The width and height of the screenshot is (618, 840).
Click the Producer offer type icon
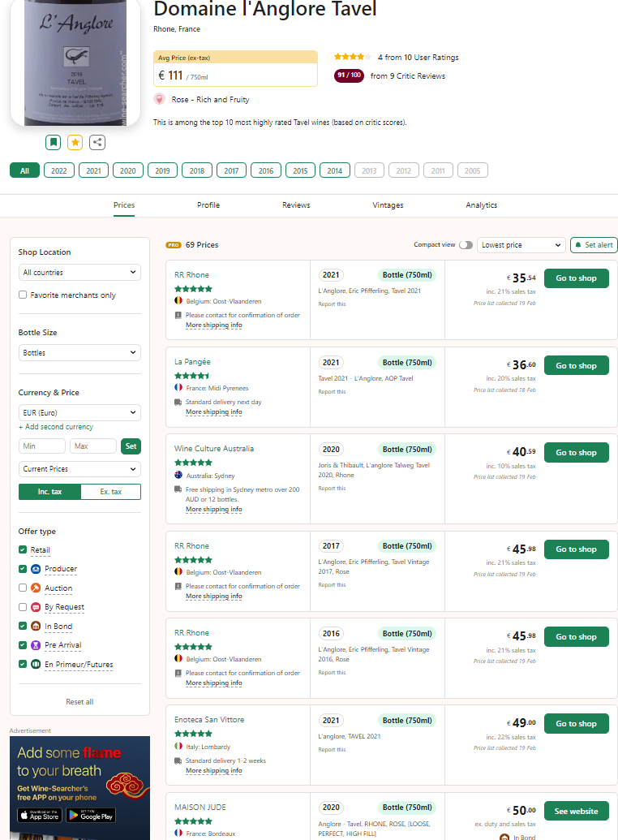(36, 569)
